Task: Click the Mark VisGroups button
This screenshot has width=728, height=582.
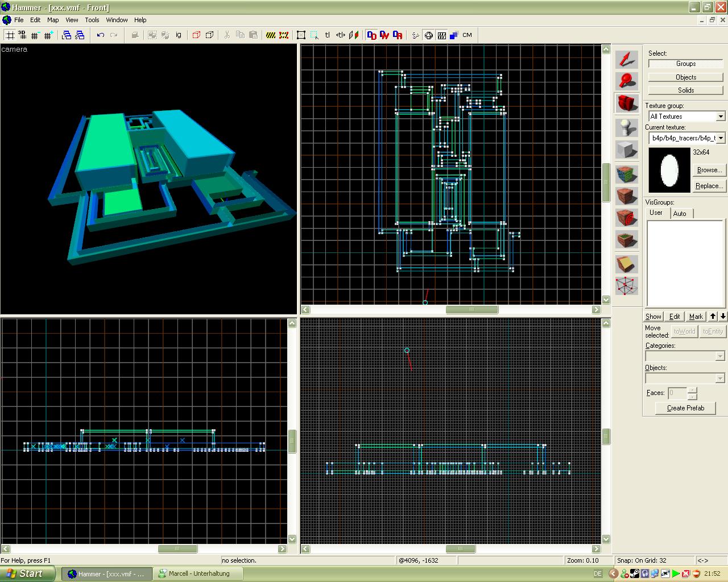Action: [x=696, y=317]
